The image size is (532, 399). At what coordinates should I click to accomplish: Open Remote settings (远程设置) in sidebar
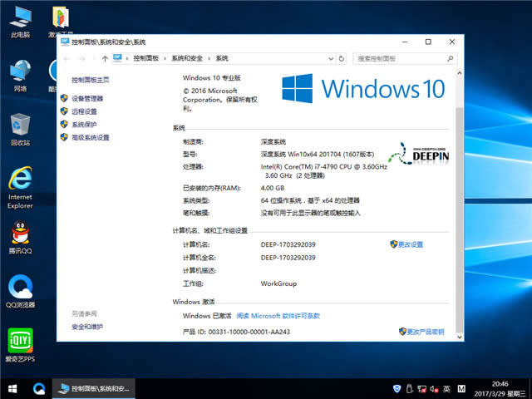point(83,111)
